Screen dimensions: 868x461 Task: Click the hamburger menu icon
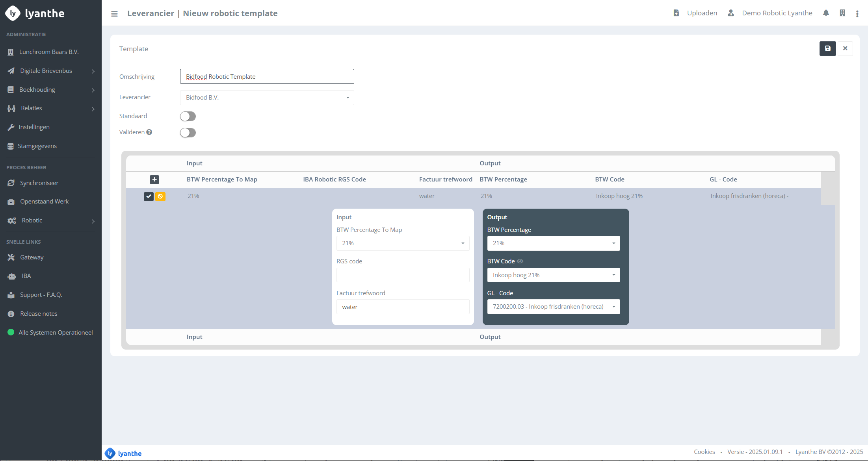[114, 14]
